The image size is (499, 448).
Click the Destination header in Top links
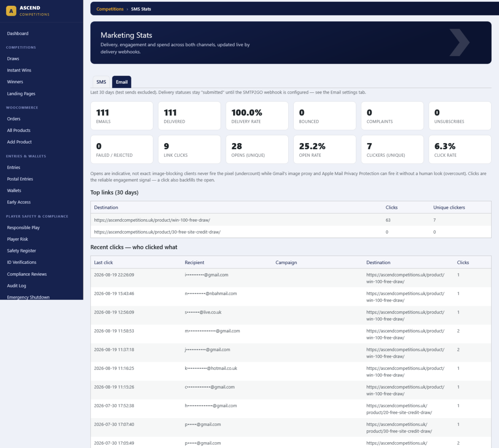[106, 208]
